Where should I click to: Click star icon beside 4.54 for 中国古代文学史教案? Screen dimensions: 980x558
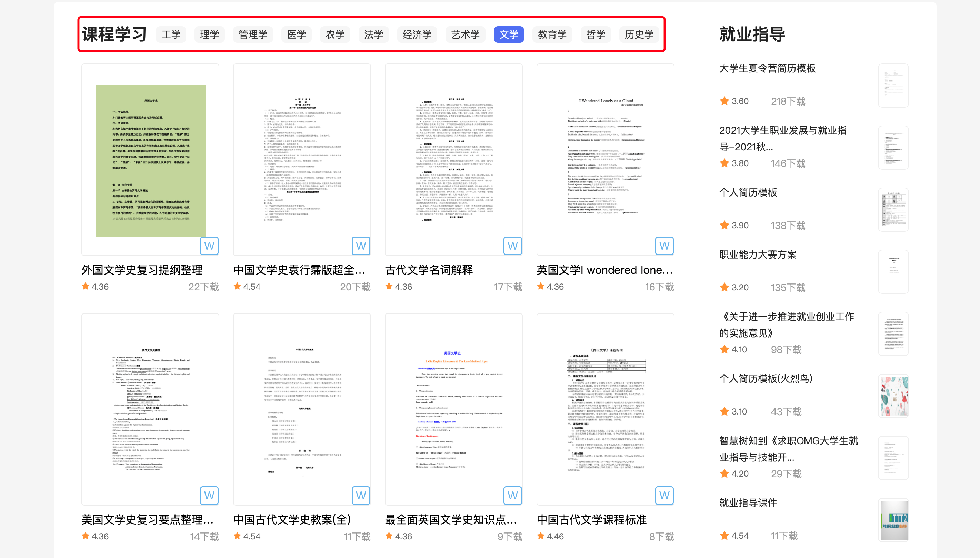click(237, 536)
